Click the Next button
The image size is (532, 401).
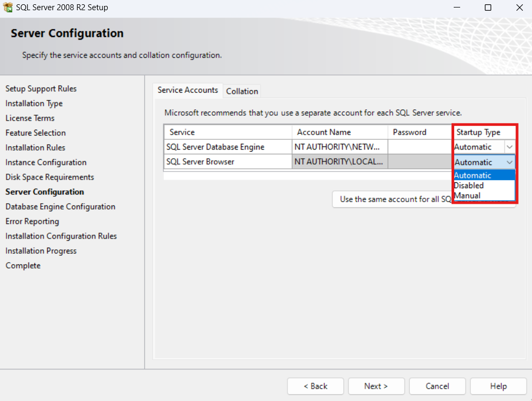pyautogui.click(x=376, y=386)
